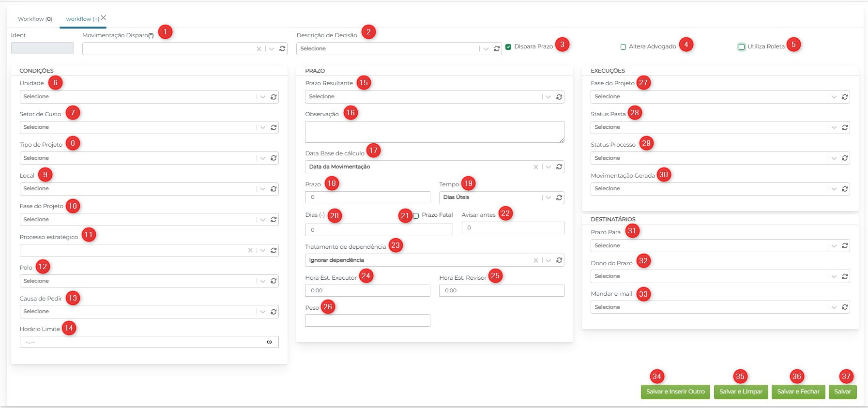The width and height of the screenshot is (868, 408).
Task: Reload the Status Pasta options
Action: click(845, 127)
